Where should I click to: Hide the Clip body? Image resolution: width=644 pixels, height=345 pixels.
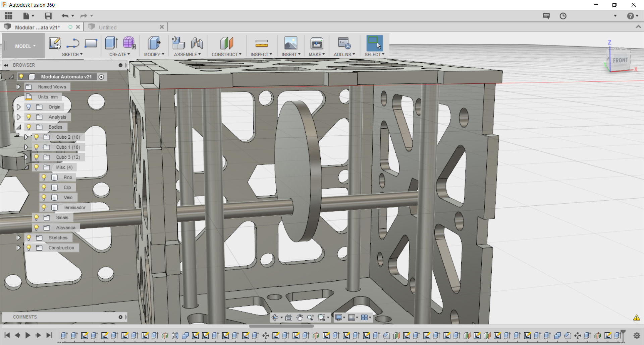click(x=44, y=187)
